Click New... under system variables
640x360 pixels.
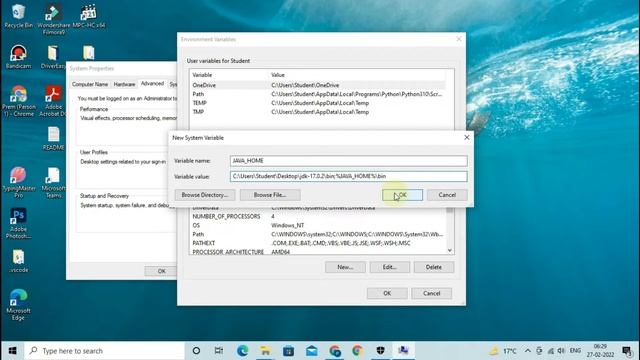345,267
